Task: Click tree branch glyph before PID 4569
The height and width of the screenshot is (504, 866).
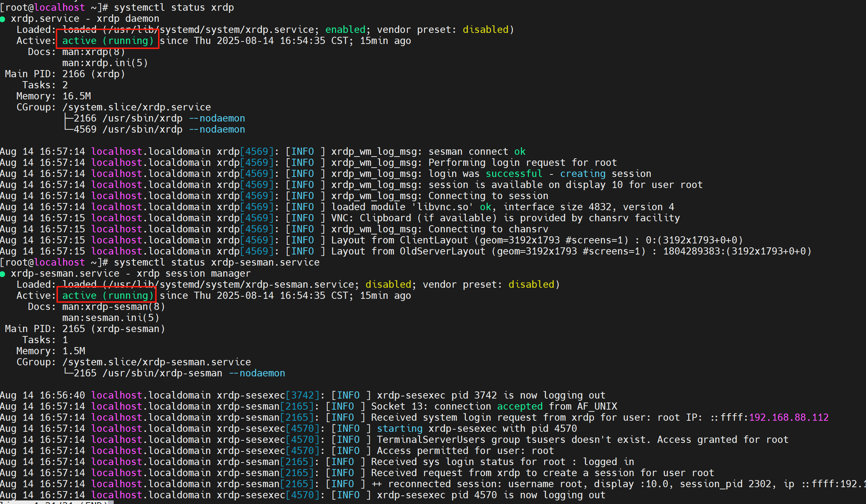Action: pos(68,128)
